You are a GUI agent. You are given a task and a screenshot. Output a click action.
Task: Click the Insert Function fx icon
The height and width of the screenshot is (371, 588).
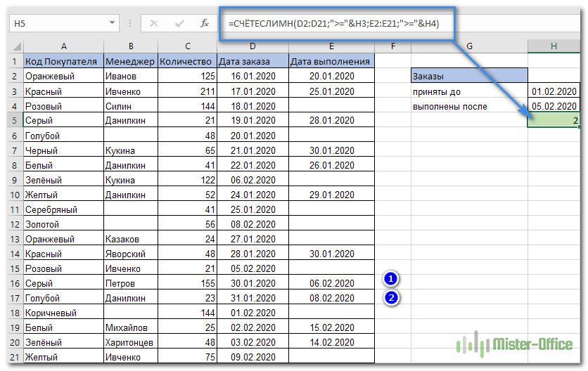point(205,23)
